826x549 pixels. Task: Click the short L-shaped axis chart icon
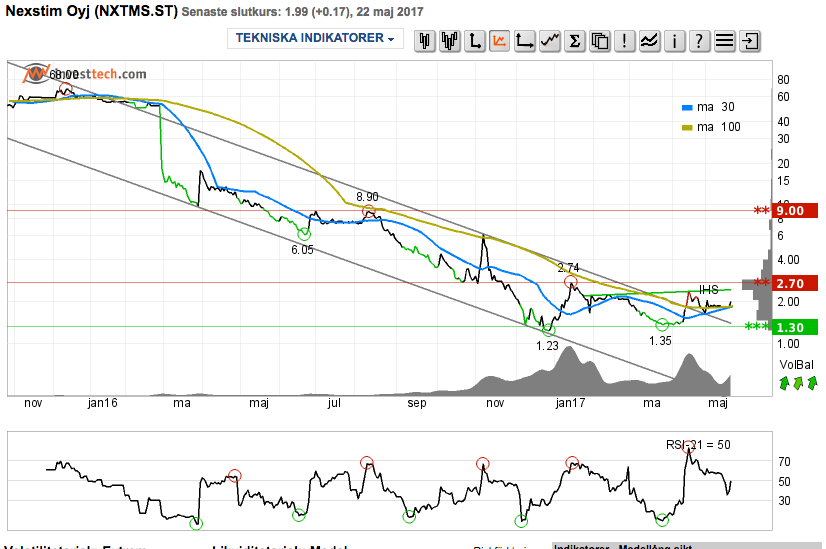pos(475,41)
